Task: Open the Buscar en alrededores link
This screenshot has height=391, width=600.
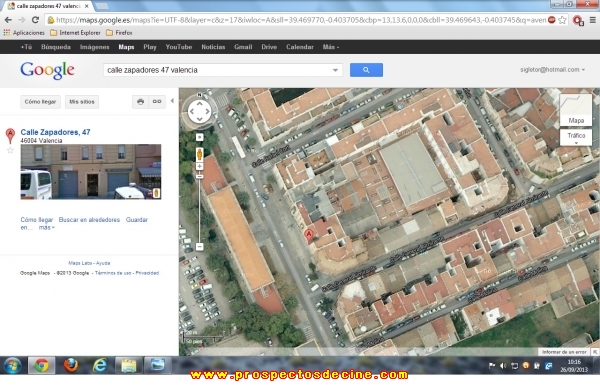Action: tap(89, 220)
